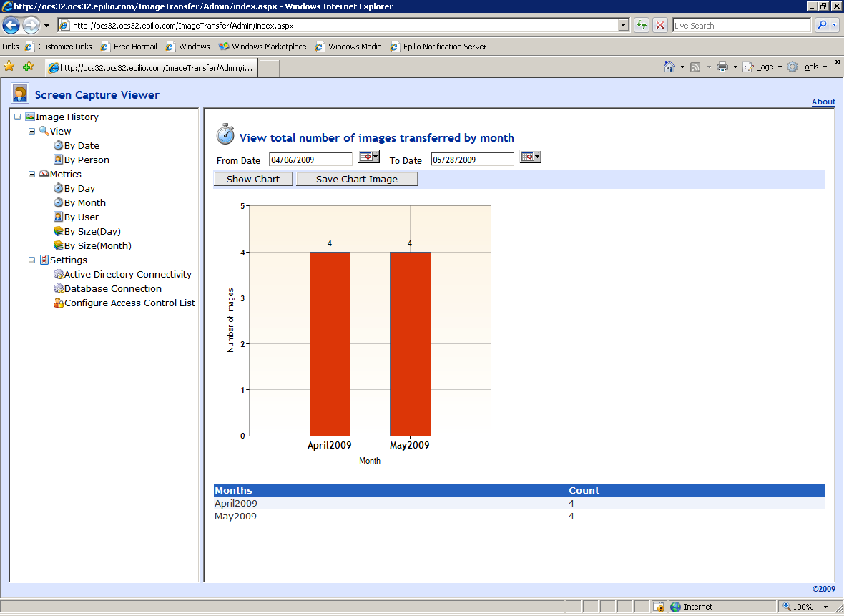This screenshot has height=616, width=844.
Task: Click the Count column header
Action: click(584, 491)
